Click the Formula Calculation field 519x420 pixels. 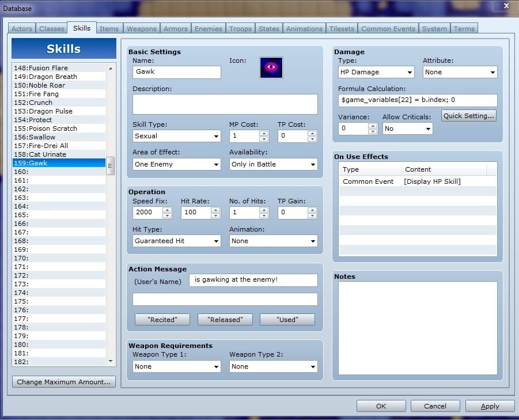[x=418, y=100]
